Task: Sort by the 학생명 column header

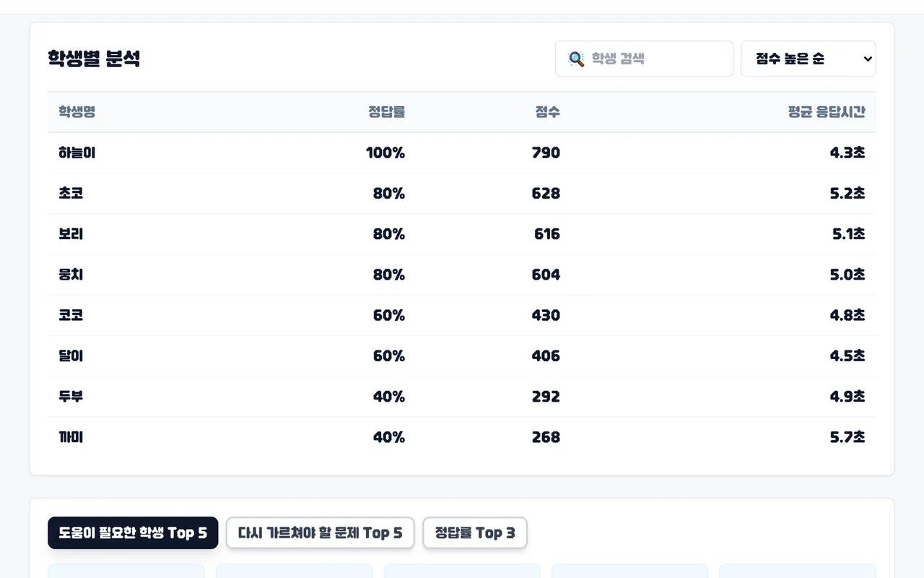Action: point(77,112)
